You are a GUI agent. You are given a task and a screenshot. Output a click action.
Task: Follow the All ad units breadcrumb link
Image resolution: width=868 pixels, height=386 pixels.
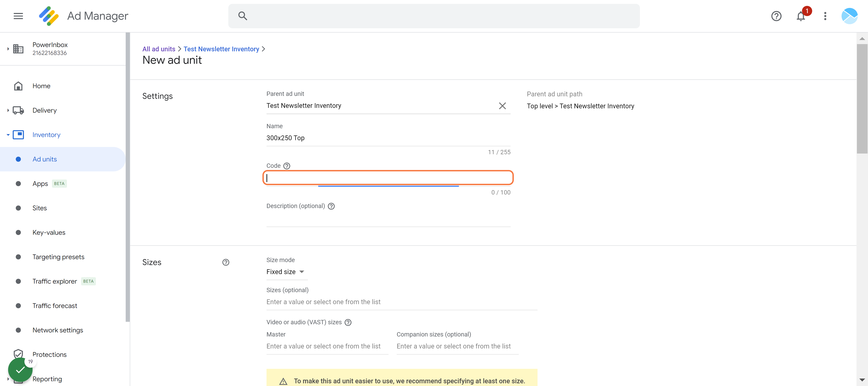tap(159, 49)
